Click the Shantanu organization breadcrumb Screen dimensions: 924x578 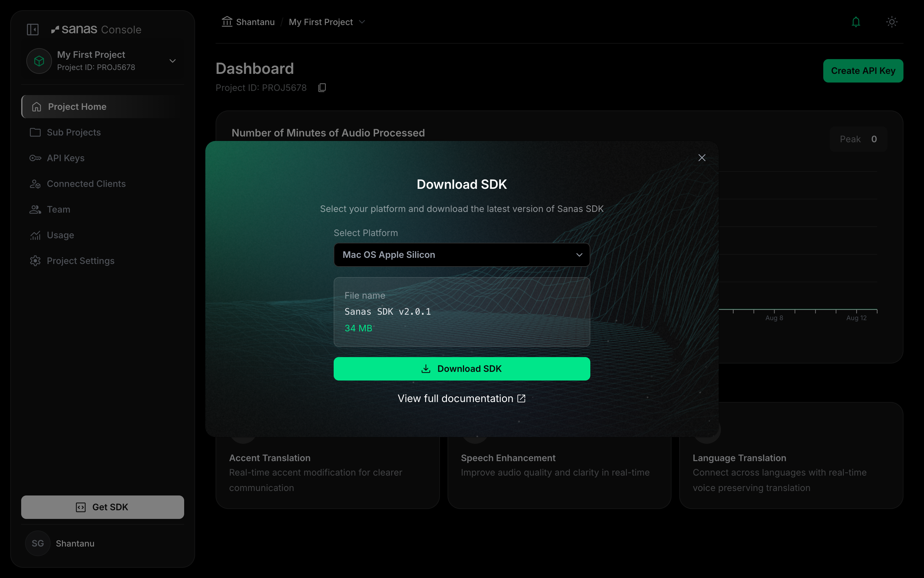tap(255, 22)
